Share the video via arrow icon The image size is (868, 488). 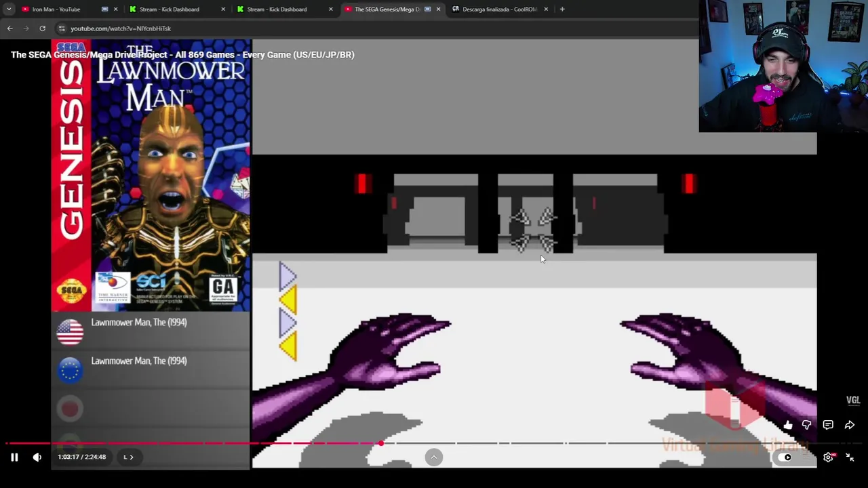849,425
